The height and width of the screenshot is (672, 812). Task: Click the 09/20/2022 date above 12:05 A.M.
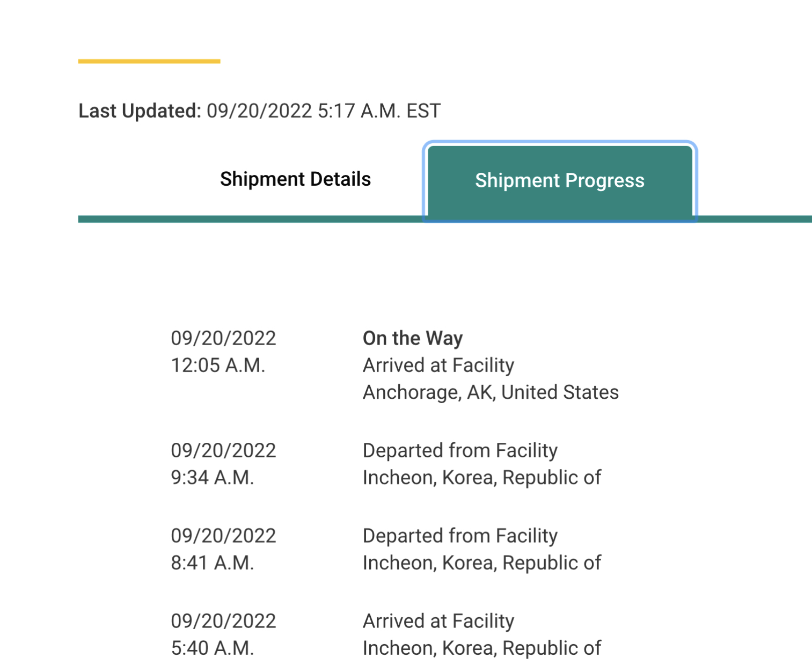223,338
